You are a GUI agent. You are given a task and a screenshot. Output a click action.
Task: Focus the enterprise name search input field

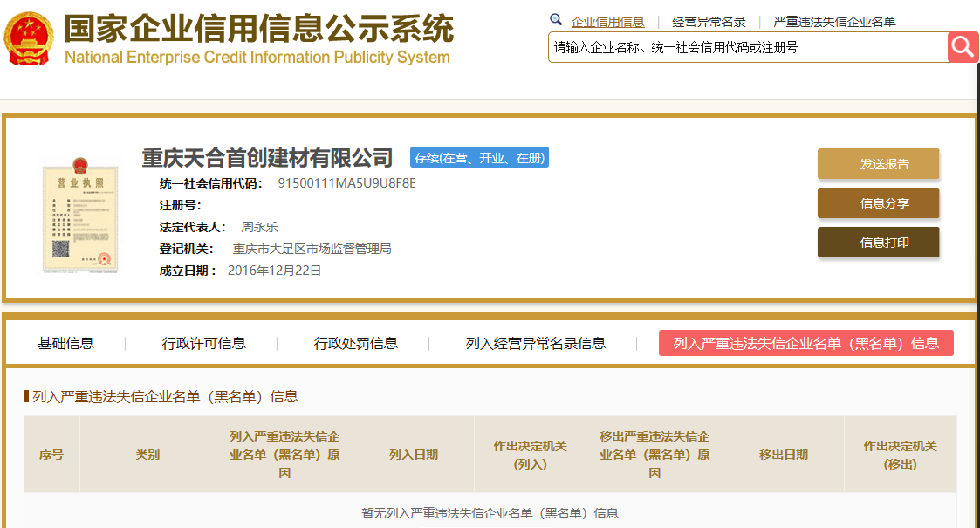[x=748, y=47]
